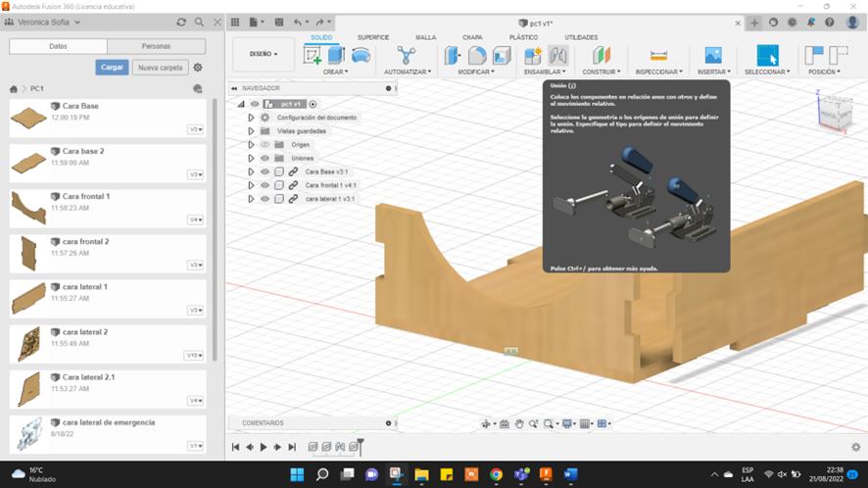Select the Press Pull modify icon
The width and height of the screenshot is (868, 488).
[453, 56]
